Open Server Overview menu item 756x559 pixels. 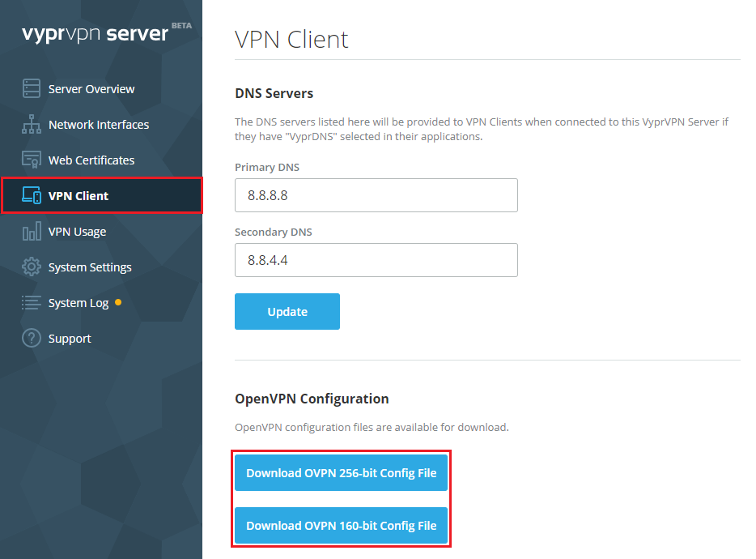[x=91, y=89]
